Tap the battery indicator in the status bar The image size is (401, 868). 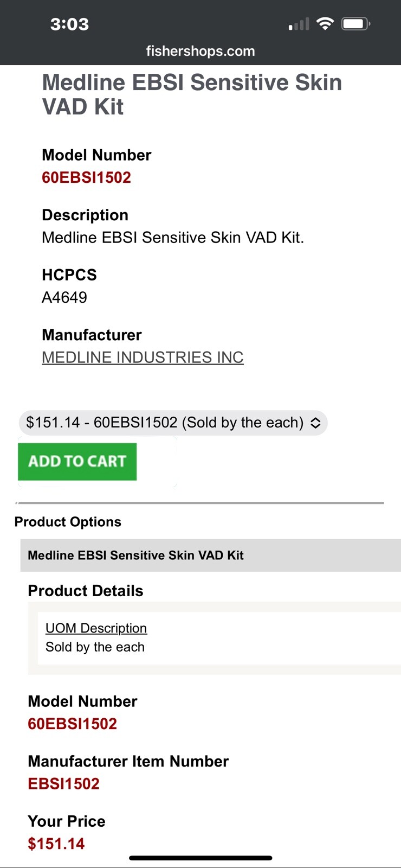(354, 23)
